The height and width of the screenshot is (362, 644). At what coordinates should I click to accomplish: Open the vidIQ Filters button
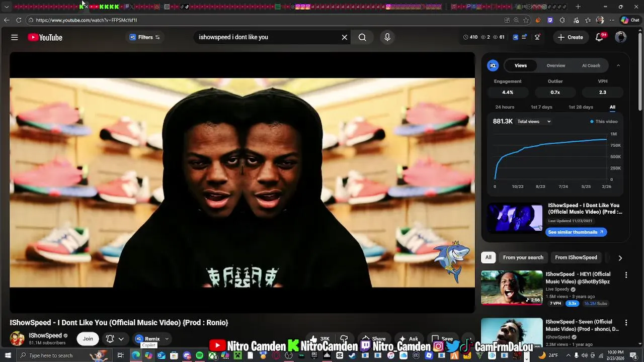pos(144,37)
